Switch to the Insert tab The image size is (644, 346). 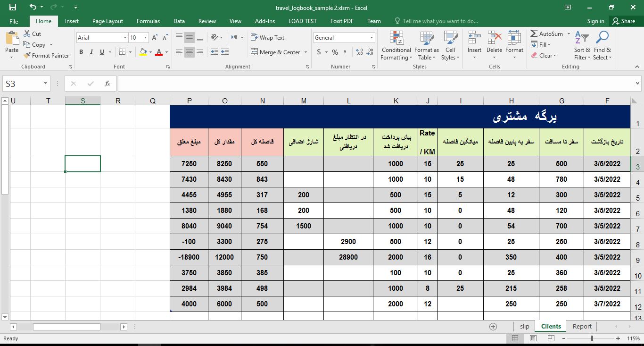click(72, 21)
